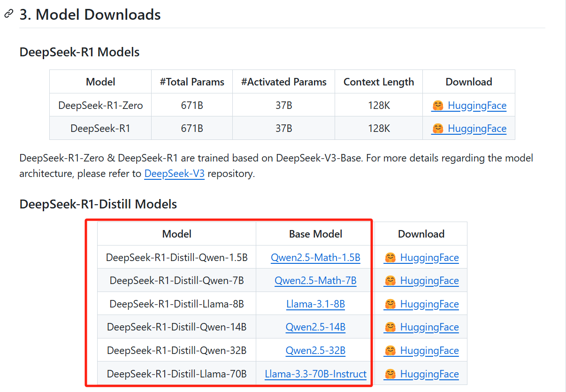Open the DeepSeek-V3 repository link
Screen dimensions: 566x392
(174, 174)
